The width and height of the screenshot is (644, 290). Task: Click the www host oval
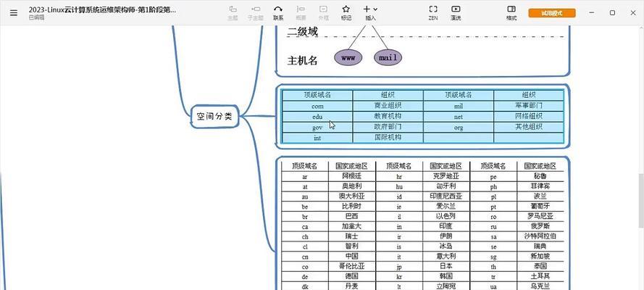tap(348, 58)
